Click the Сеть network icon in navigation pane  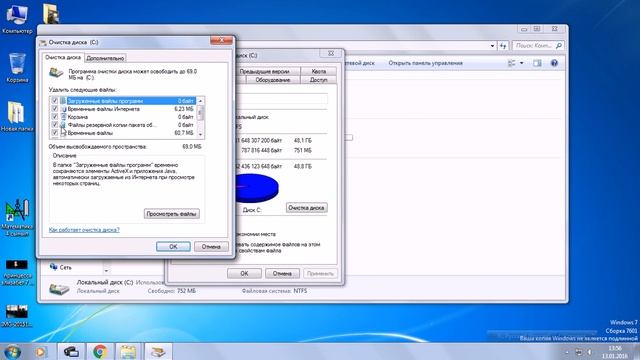pos(53,267)
